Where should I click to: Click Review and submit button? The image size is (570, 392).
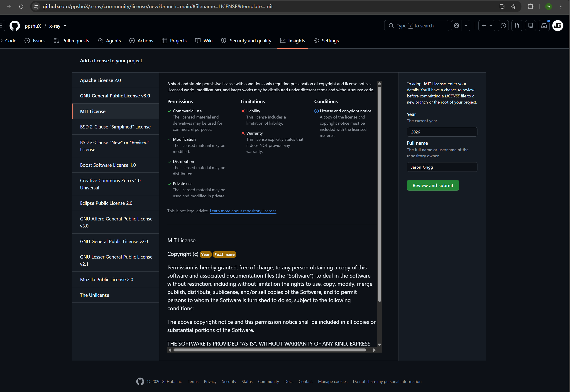point(433,185)
